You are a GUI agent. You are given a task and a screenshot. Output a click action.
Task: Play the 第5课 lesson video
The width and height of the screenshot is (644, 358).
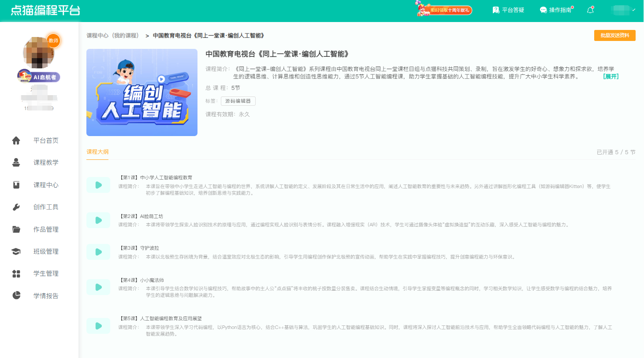pos(98,325)
